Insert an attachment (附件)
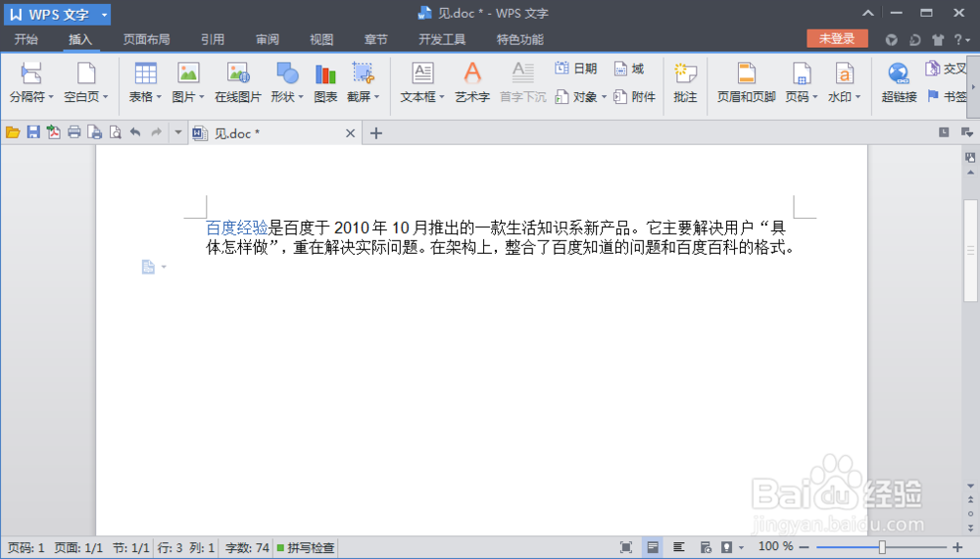This screenshot has width=980, height=559. tap(634, 97)
